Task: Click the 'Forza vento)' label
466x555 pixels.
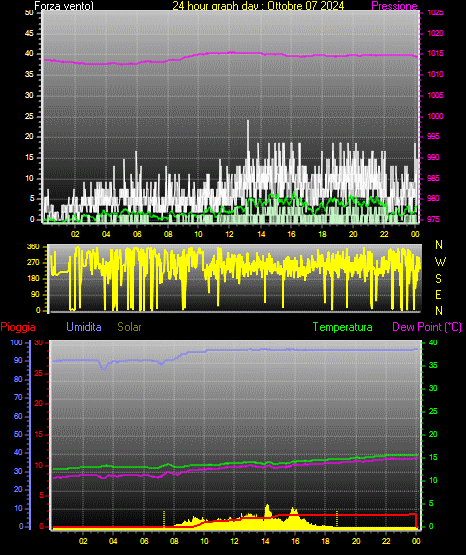Action: (x=64, y=6)
